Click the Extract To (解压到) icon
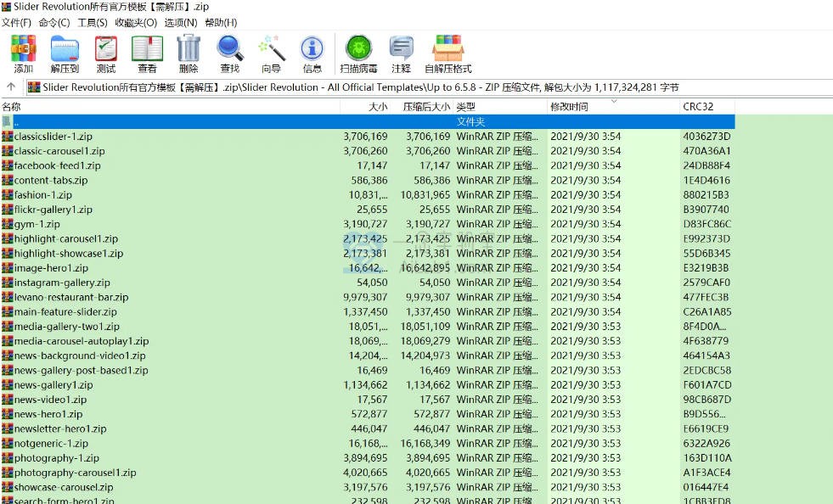Image resolution: width=833 pixels, height=504 pixels. (x=65, y=53)
